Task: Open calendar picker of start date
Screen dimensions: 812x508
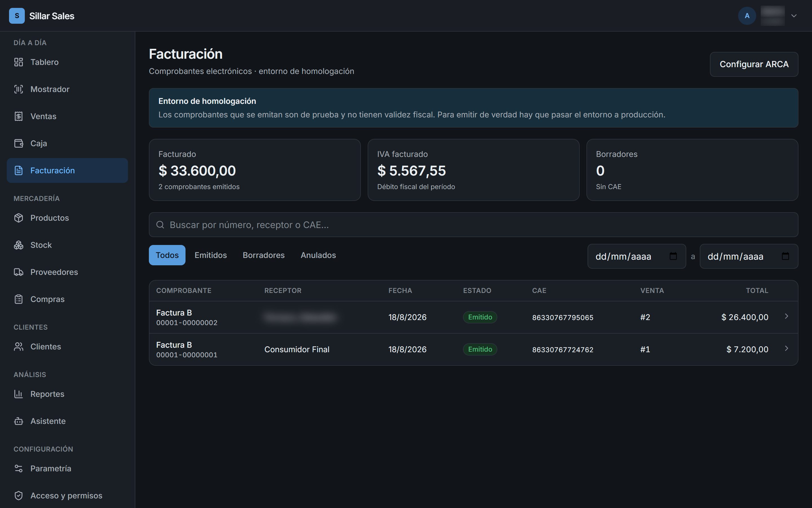Action: click(x=673, y=256)
